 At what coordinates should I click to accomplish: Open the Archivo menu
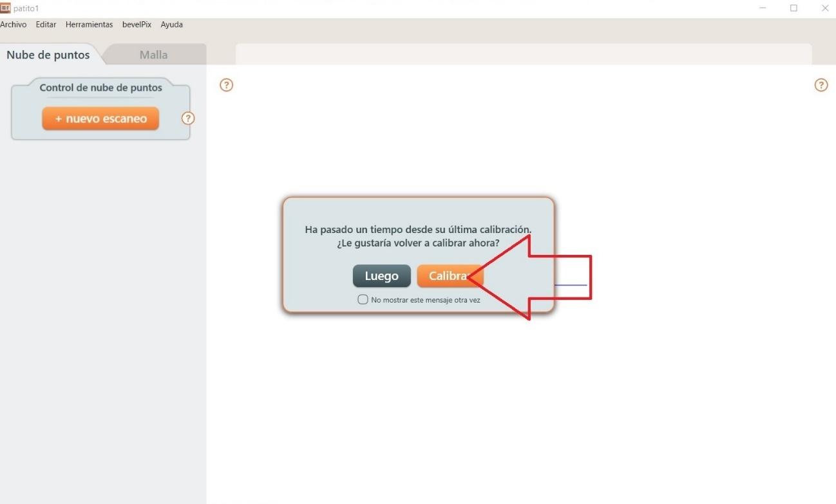tap(14, 24)
